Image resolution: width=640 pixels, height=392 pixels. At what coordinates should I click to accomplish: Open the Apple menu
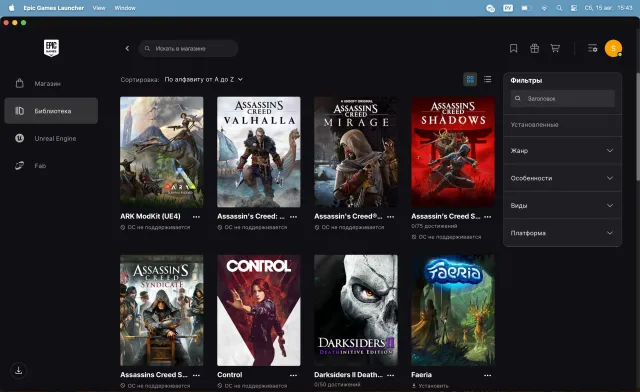(x=11, y=8)
